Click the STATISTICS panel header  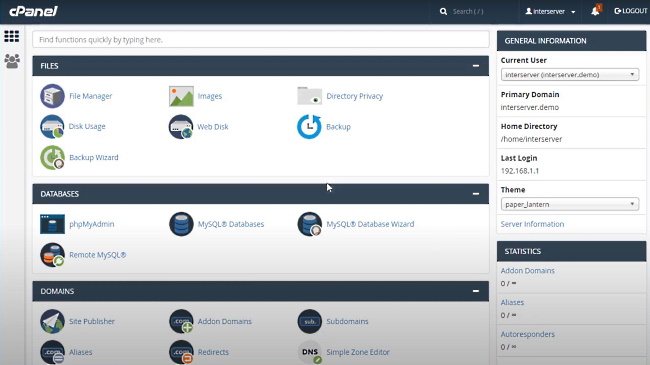coord(571,251)
